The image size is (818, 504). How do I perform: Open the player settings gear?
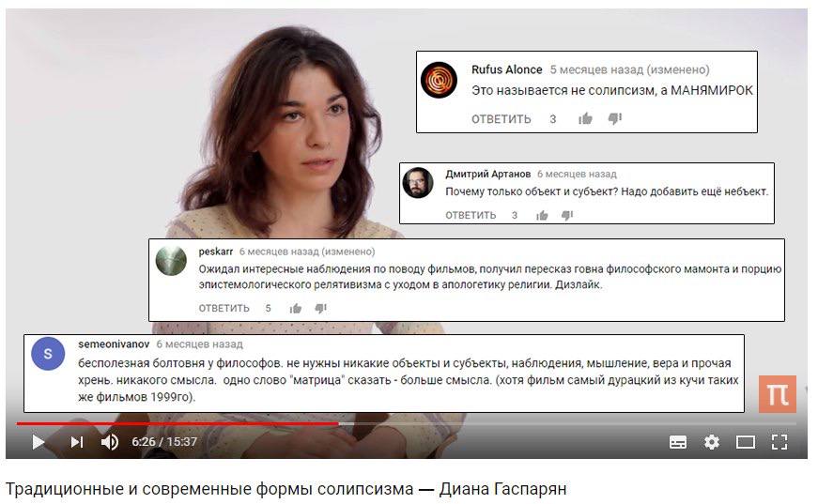[x=712, y=442]
